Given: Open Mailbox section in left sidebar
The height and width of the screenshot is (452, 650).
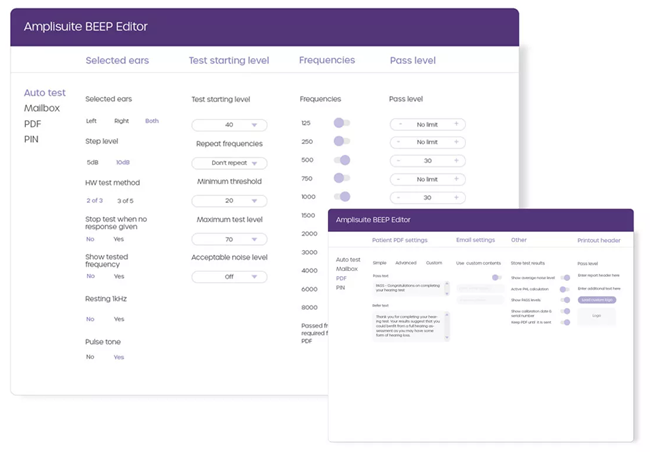Looking at the screenshot, I should (x=42, y=108).
